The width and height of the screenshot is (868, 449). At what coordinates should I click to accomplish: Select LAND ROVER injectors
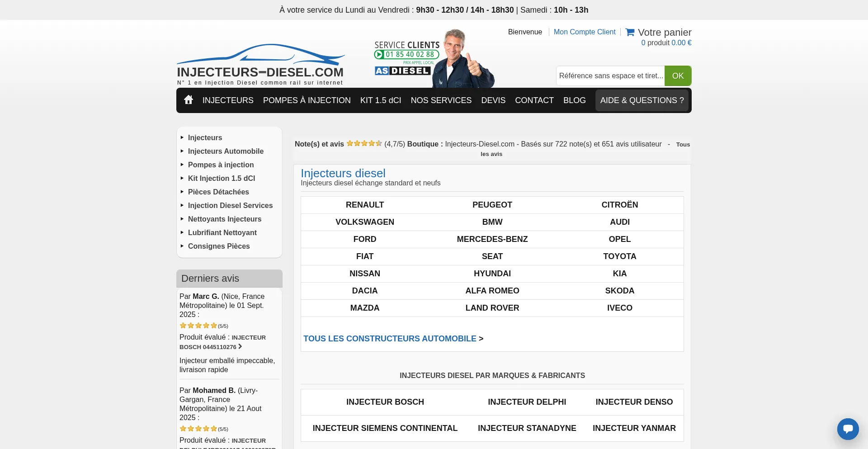point(492,308)
